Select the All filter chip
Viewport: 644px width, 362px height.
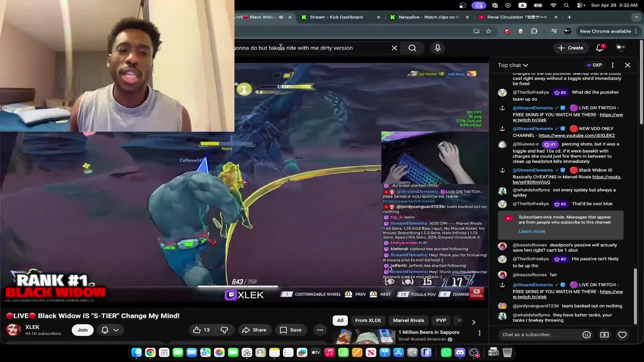tap(340, 320)
